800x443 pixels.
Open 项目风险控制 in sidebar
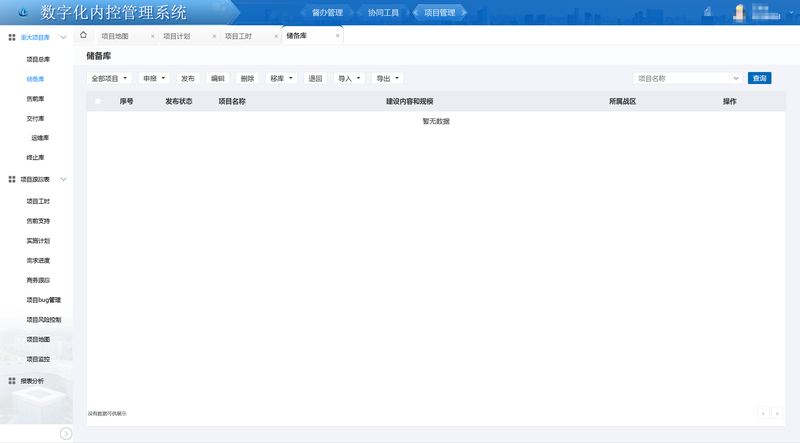[43, 319]
